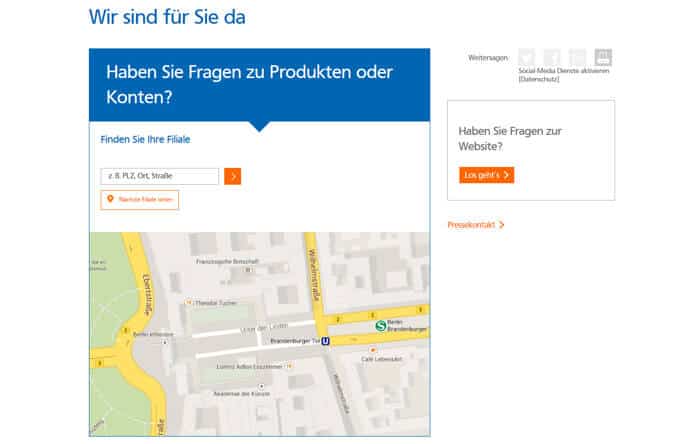Focus the PLZ, Ort, Straße input field
700x444 pixels.
click(x=160, y=176)
